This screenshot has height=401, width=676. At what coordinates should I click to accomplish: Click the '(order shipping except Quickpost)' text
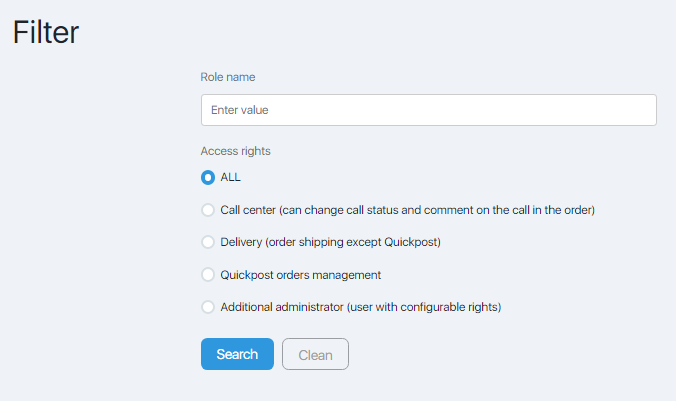point(353,242)
